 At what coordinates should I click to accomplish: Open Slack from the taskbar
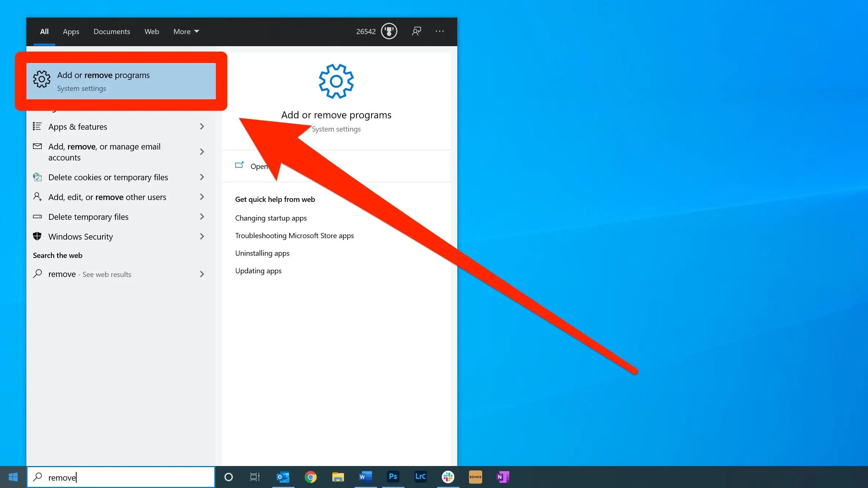[448, 477]
